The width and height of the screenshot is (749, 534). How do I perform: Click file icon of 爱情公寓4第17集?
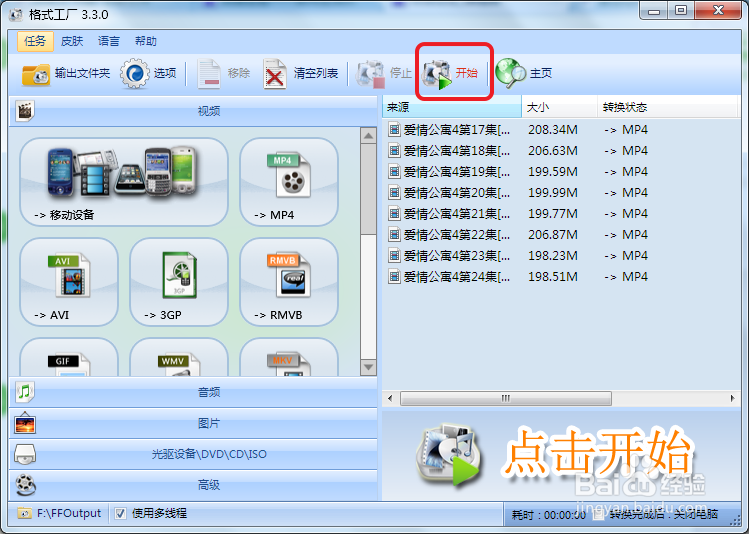click(x=394, y=129)
